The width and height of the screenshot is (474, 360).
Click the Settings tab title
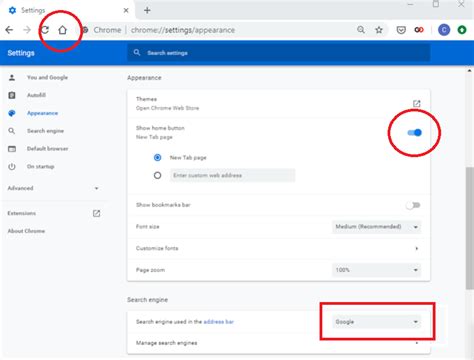pyautogui.click(x=33, y=10)
